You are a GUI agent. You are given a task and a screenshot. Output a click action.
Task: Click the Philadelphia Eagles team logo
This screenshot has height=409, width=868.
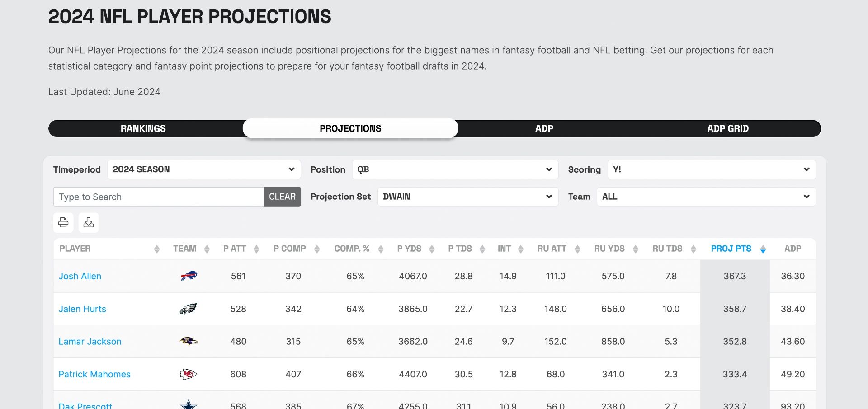pos(189,309)
